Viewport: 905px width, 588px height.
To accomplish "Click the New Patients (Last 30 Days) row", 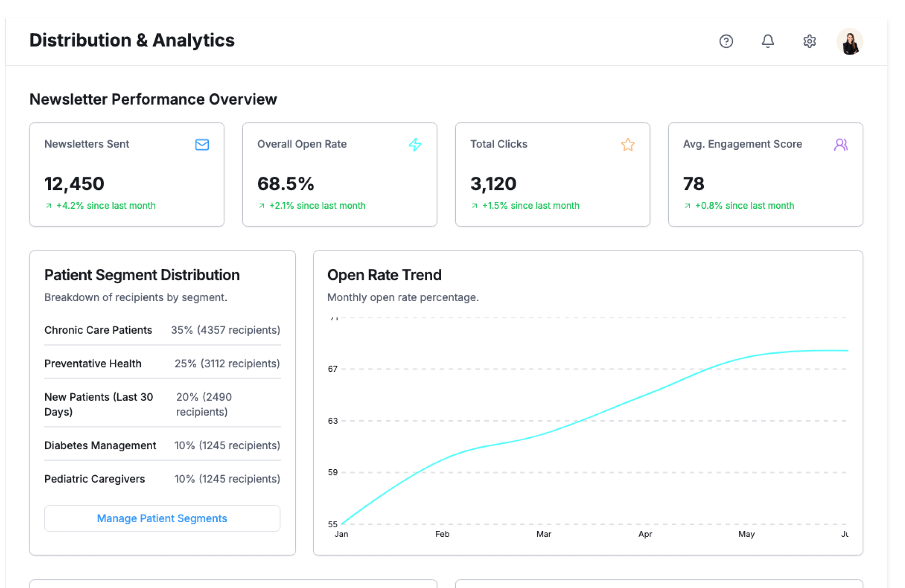I will coord(162,405).
